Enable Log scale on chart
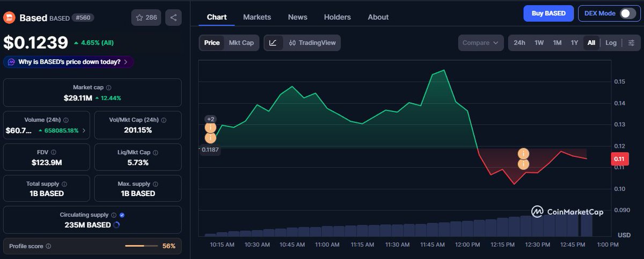The width and height of the screenshot is (644, 259). point(611,42)
